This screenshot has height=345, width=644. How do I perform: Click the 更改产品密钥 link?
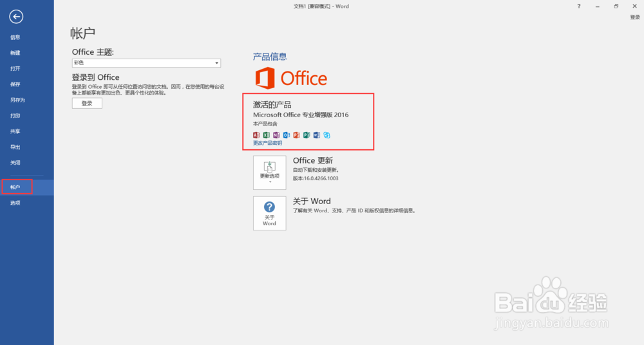(267, 143)
